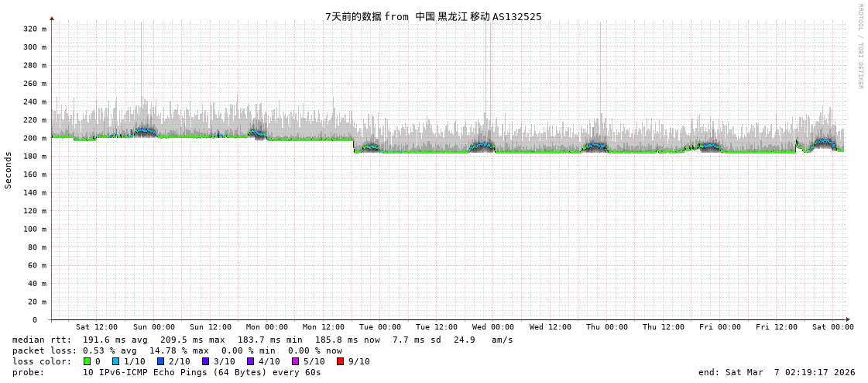Click the "Wed 00:00" time axis label

click(493, 327)
